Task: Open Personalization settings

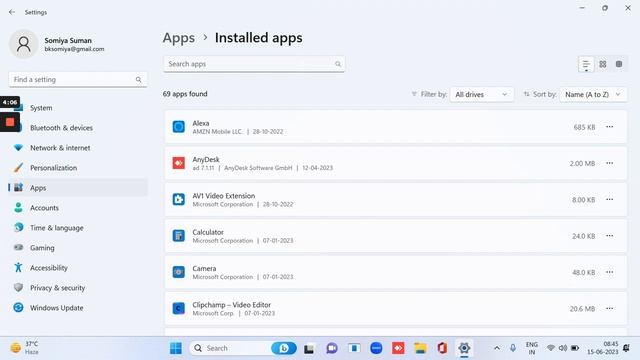Action: 78,168
